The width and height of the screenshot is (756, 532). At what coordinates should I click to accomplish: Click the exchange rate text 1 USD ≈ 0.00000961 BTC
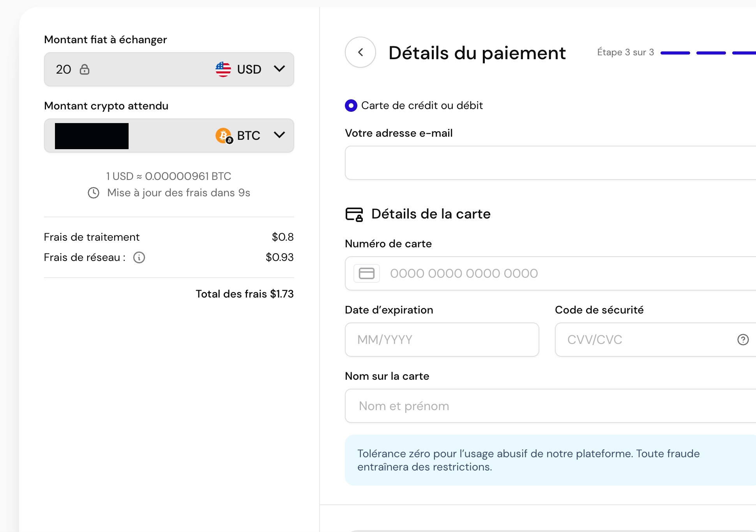pyautogui.click(x=169, y=176)
